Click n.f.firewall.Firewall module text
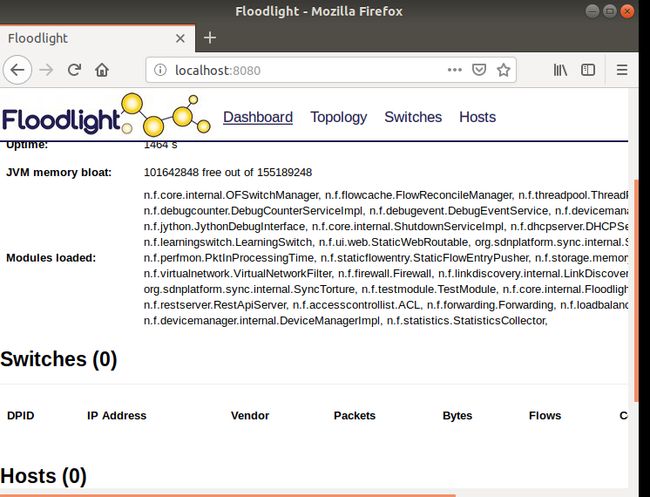This screenshot has width=650, height=497. (385, 273)
